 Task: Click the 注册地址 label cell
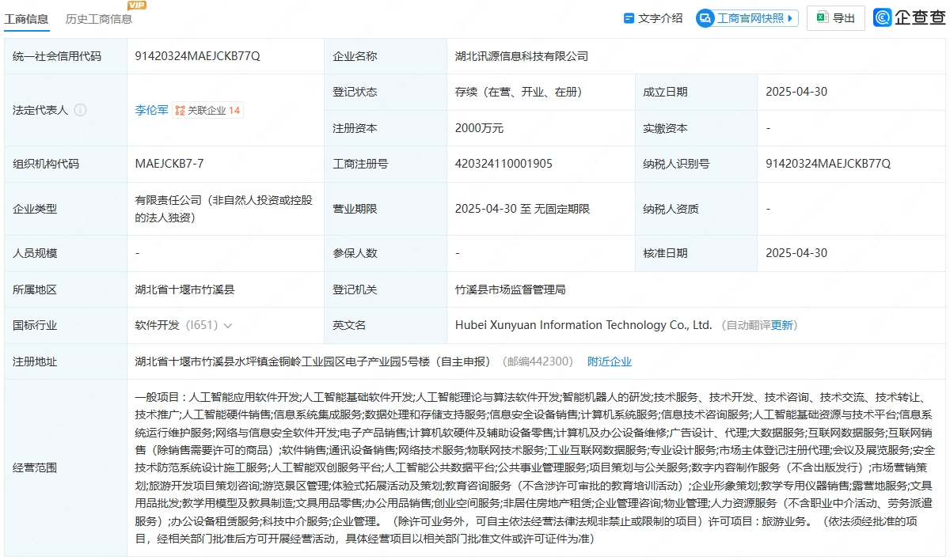pyautogui.click(x=65, y=361)
